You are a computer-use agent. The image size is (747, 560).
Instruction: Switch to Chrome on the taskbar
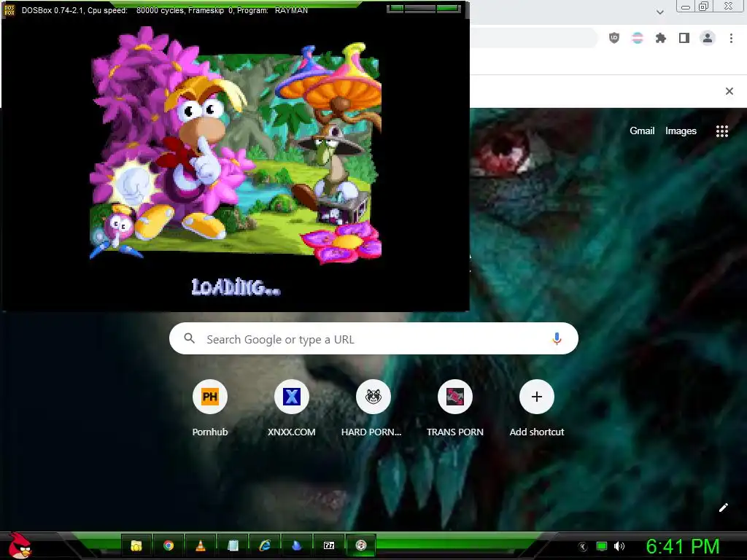[169, 545]
